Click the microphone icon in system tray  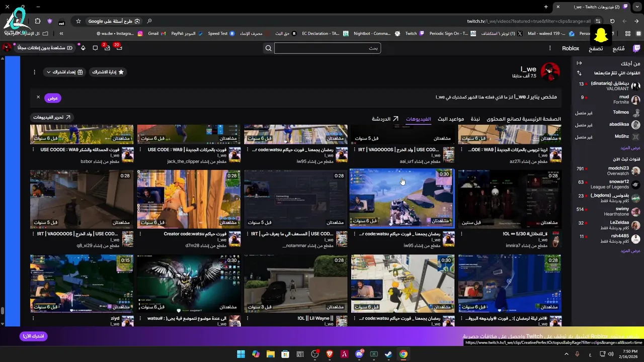pos(577,354)
